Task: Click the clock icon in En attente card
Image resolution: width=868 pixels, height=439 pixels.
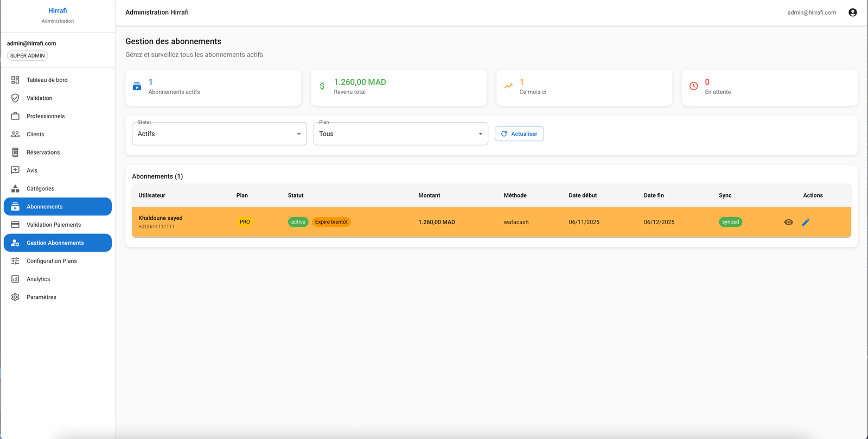Action: (x=693, y=86)
